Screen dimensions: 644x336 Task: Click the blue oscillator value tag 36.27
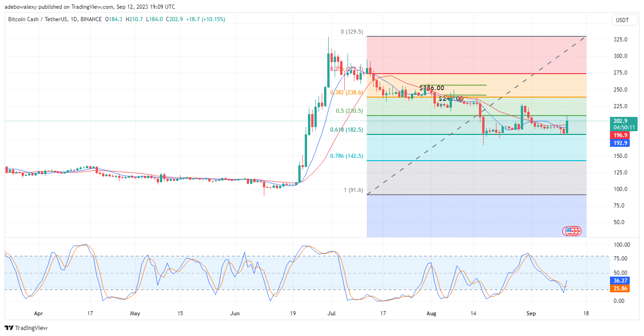pyautogui.click(x=620, y=280)
